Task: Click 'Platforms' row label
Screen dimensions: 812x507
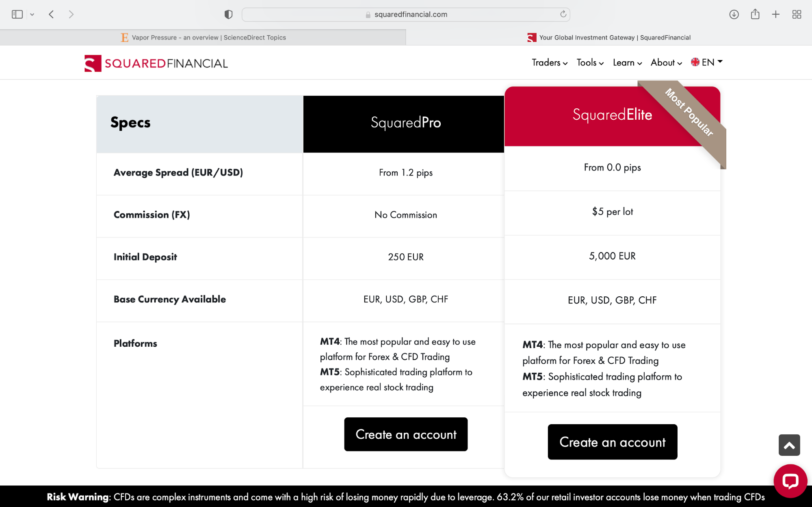Action: point(135,343)
